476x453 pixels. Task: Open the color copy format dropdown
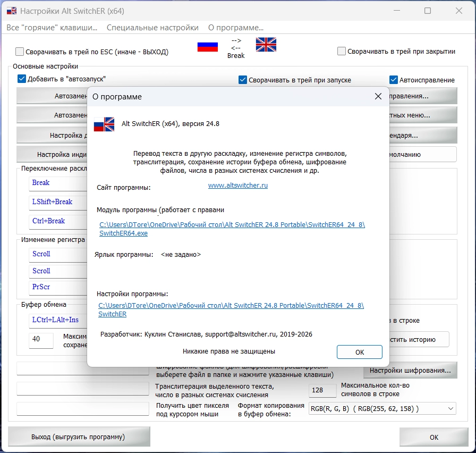click(382, 409)
